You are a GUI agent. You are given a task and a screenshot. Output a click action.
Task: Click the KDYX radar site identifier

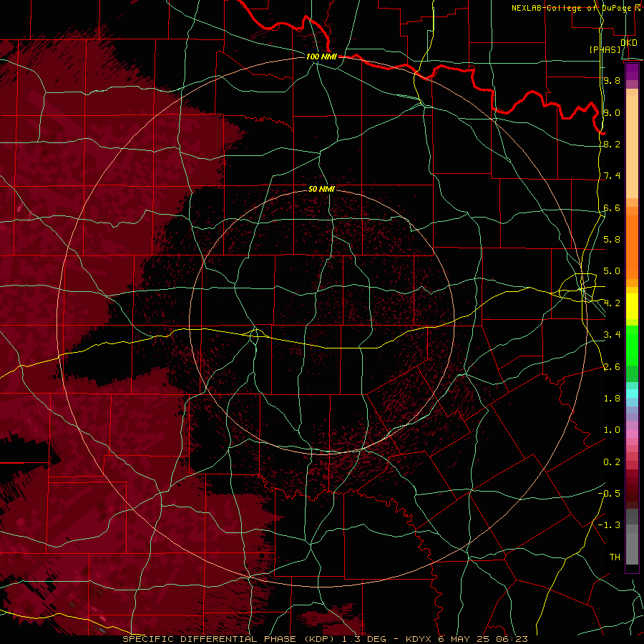pos(419,639)
